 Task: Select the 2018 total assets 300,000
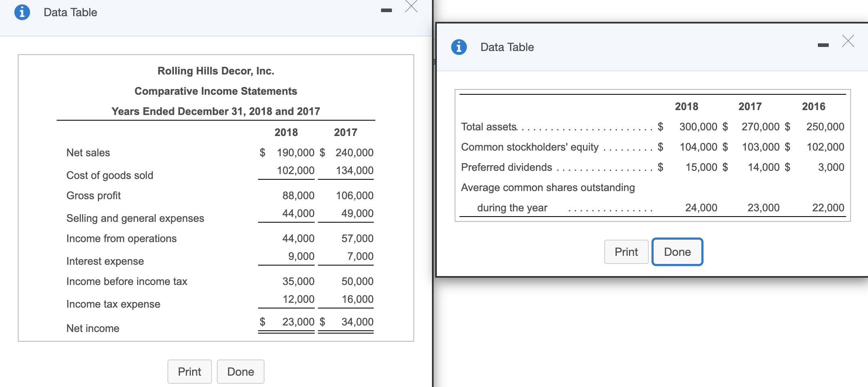click(x=698, y=127)
